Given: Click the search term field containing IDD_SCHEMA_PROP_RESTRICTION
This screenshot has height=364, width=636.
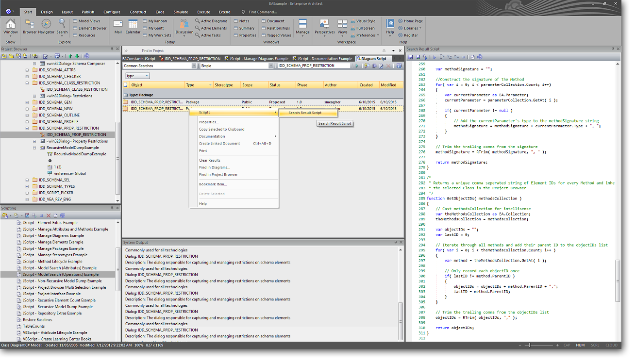Looking at the screenshot, I should (x=313, y=66).
